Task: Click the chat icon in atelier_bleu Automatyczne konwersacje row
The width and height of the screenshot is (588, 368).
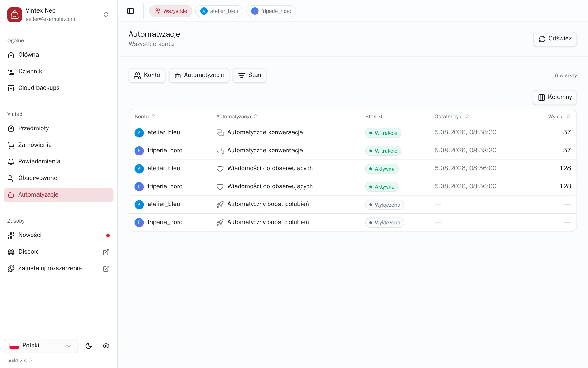Action: point(220,133)
